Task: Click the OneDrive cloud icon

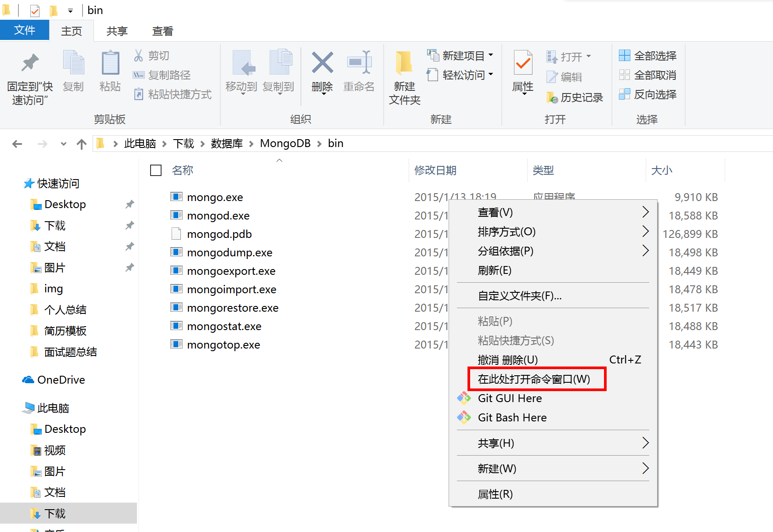Action: 28,380
